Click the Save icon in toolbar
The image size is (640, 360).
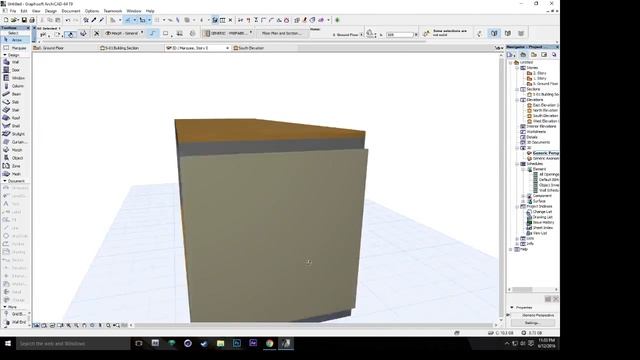click(x=24, y=20)
